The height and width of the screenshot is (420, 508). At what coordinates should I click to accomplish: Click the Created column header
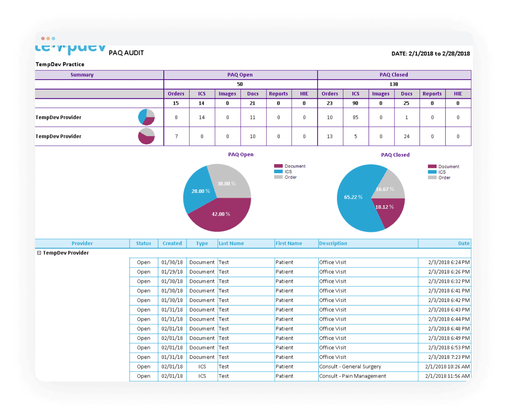(172, 243)
